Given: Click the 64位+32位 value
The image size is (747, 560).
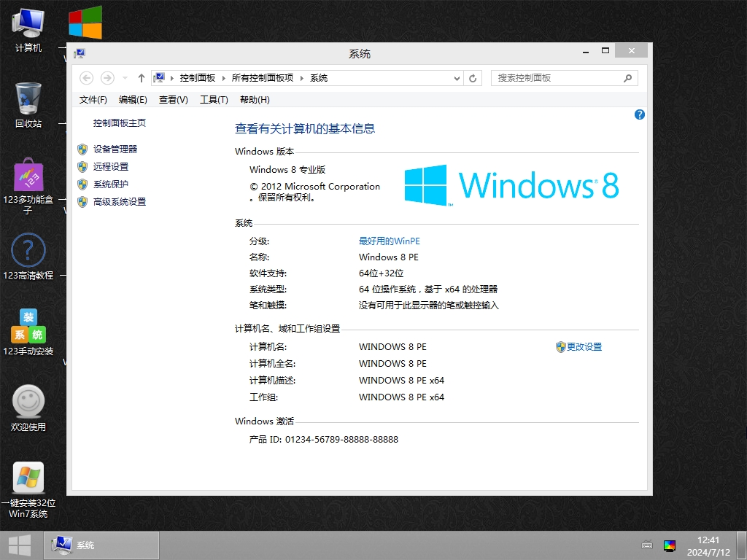Looking at the screenshot, I should (381, 273).
